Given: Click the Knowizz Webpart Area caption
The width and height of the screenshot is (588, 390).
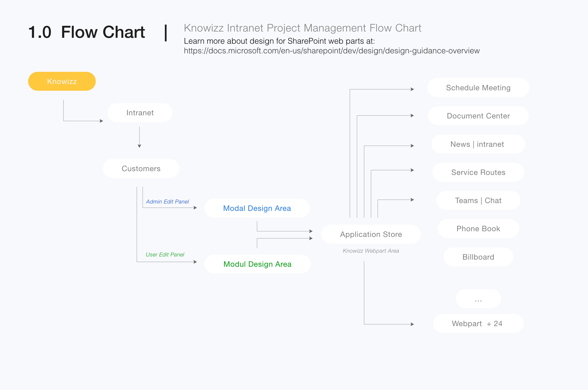Looking at the screenshot, I should [371, 251].
